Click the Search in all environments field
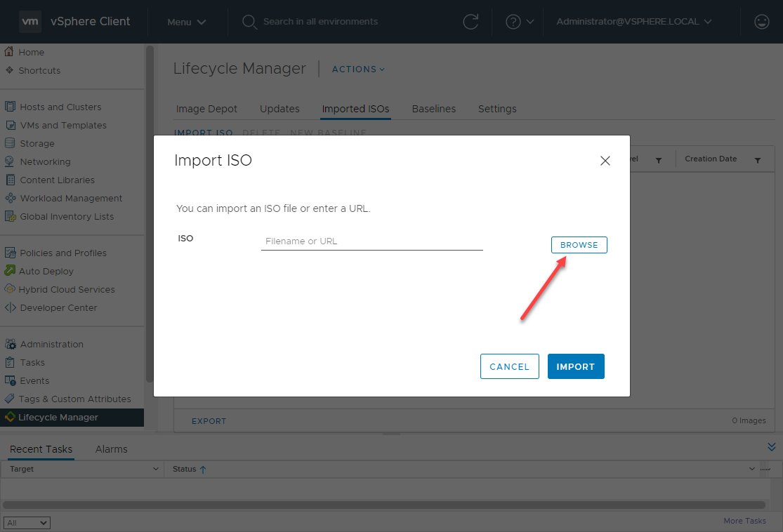The width and height of the screenshot is (783, 532). pyautogui.click(x=321, y=22)
